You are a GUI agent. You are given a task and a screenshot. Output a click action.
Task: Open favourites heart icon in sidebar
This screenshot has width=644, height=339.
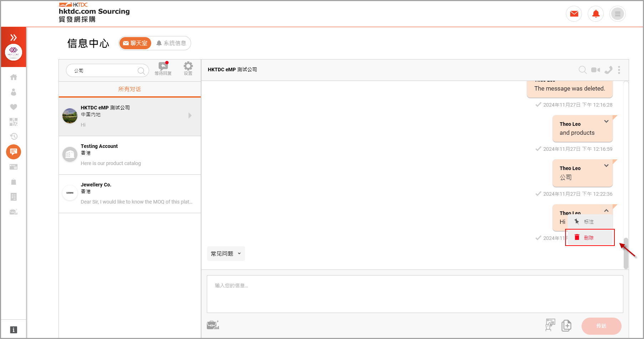(x=14, y=107)
